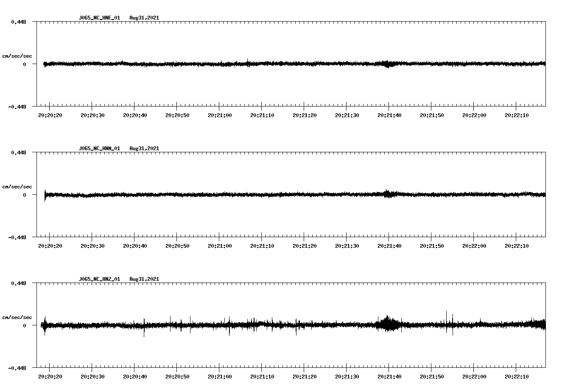Click the tall HNZ spike near 20:21:53

(446, 322)
